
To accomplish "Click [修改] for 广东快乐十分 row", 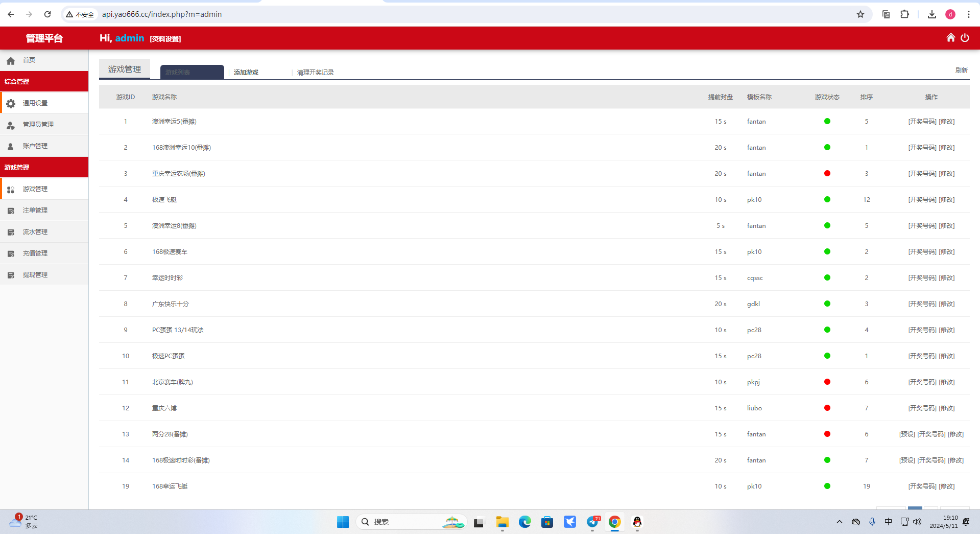I will click(947, 304).
